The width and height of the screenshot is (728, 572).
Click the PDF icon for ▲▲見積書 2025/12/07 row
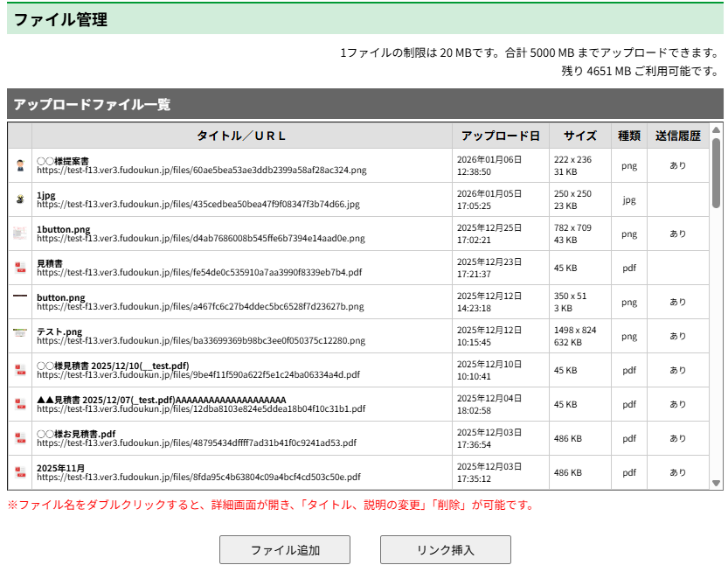click(x=20, y=404)
